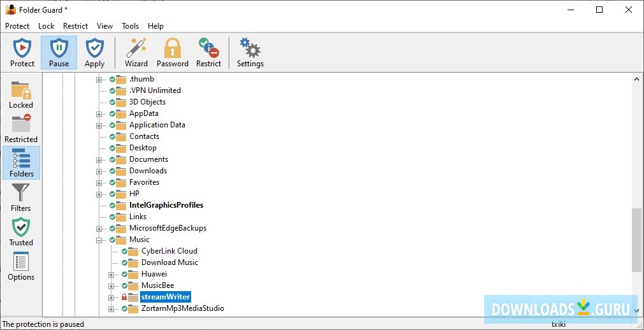Viewport: 644px width, 330px height.
Task: Select the streamWriter tree item
Action: (x=166, y=297)
